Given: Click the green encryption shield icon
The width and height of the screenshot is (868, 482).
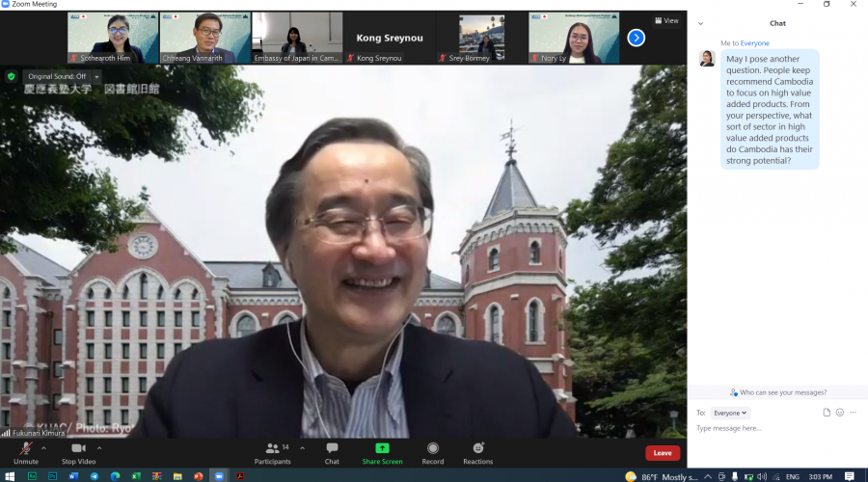Looking at the screenshot, I should tap(12, 76).
